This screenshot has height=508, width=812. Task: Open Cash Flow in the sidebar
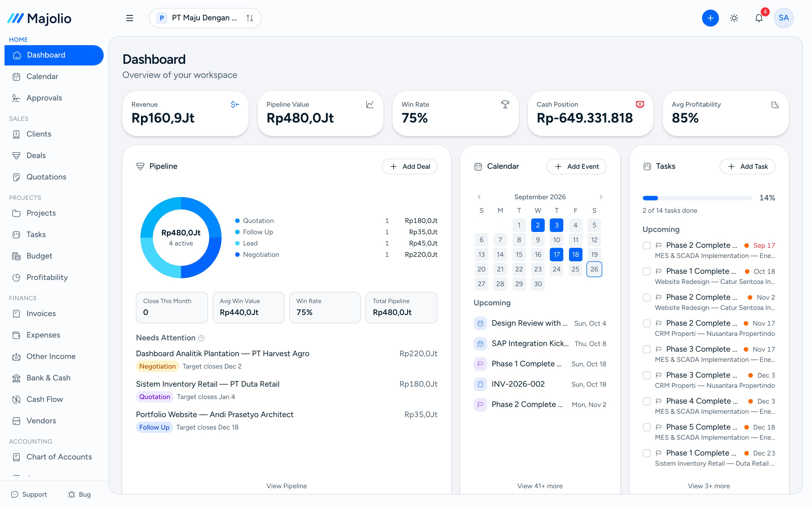click(x=54, y=399)
